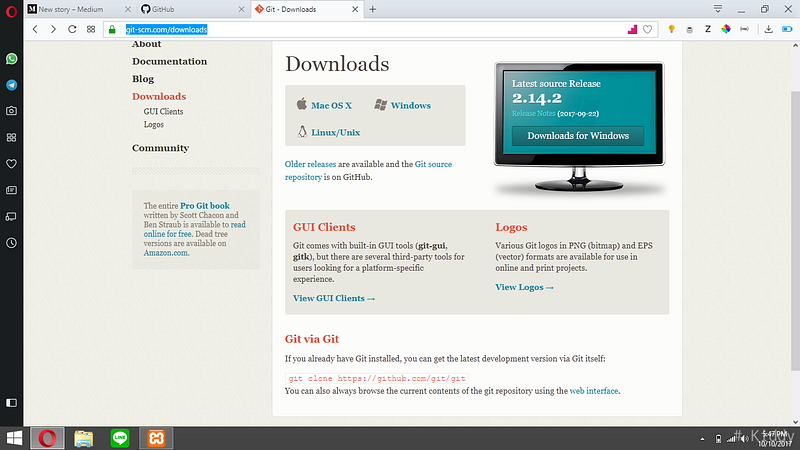Click the colorful color picker extension icon
This screenshot has height=450, width=800.
click(x=726, y=29)
